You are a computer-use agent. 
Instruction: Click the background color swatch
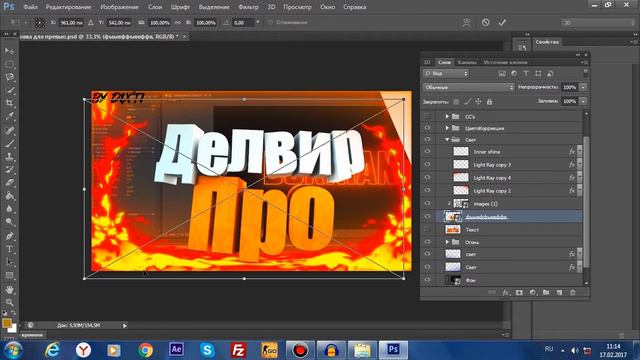click(13, 328)
